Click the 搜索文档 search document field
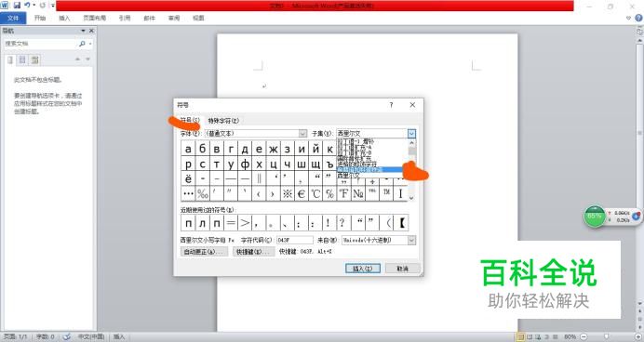Screen dimensions: 644x342 (40, 44)
